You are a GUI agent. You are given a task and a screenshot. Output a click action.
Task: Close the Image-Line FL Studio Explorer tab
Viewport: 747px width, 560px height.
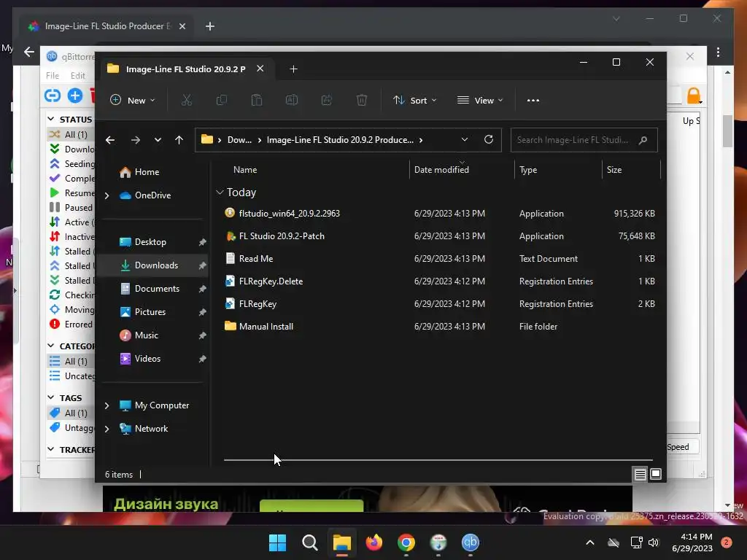click(260, 69)
